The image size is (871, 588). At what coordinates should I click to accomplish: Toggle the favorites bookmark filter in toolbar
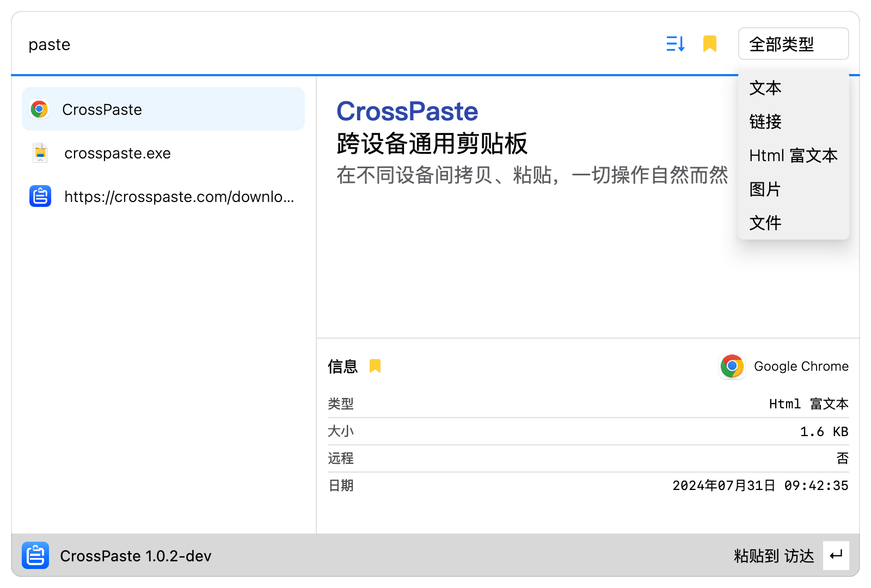[710, 44]
